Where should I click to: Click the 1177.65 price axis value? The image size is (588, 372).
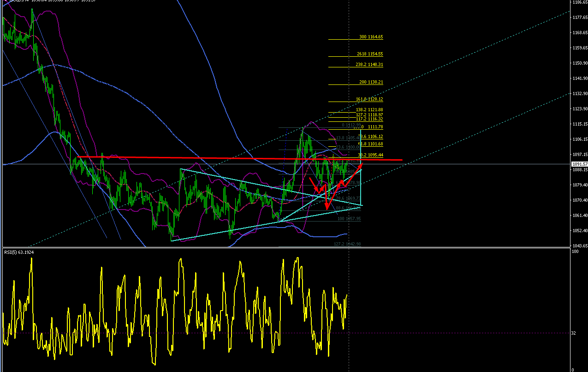click(580, 18)
